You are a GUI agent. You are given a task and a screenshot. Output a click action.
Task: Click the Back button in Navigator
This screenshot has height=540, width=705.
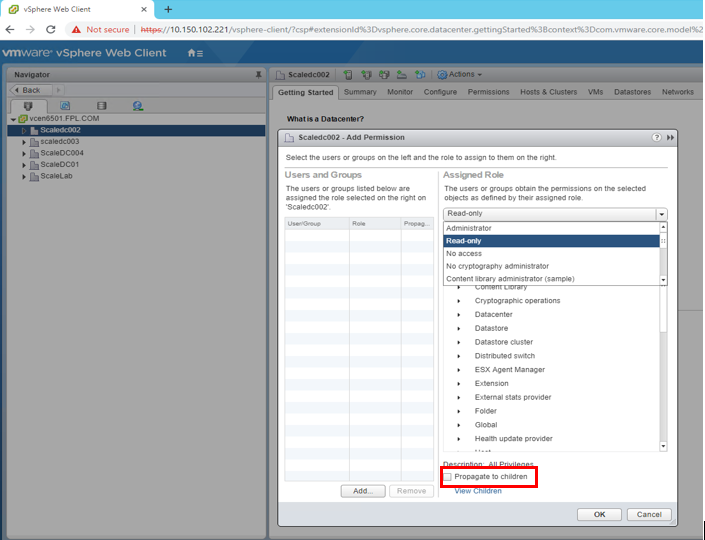tap(31, 90)
